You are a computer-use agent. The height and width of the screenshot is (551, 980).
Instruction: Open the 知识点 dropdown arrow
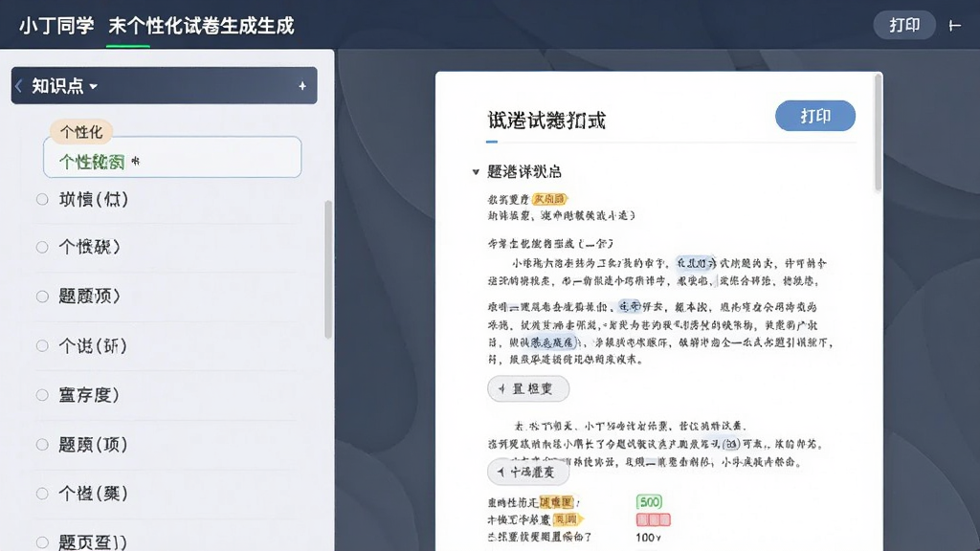[93, 86]
